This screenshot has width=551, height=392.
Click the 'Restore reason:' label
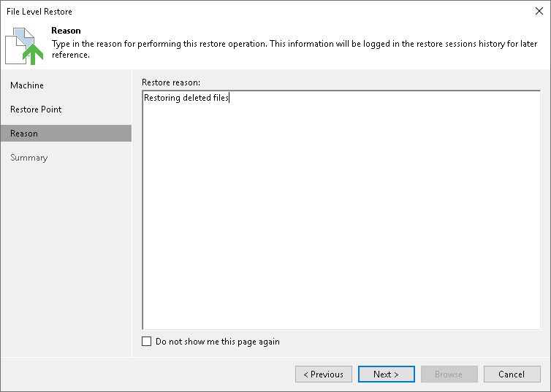click(x=171, y=82)
